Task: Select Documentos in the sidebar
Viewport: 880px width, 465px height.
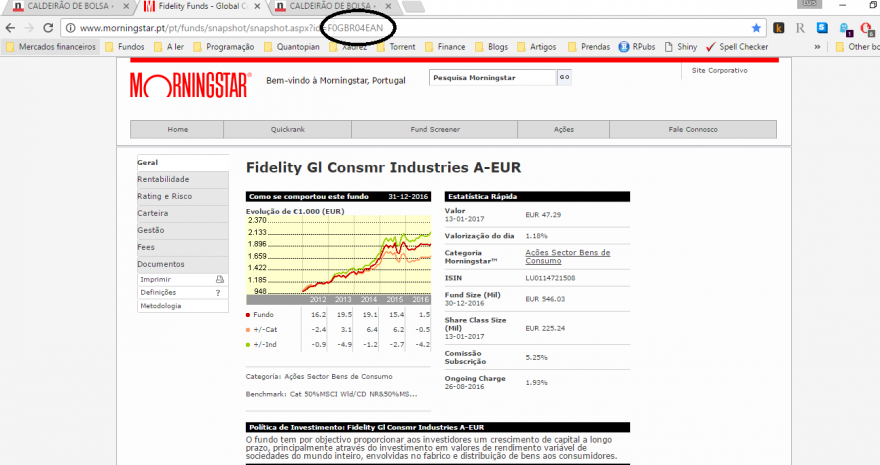Action: 182,264
